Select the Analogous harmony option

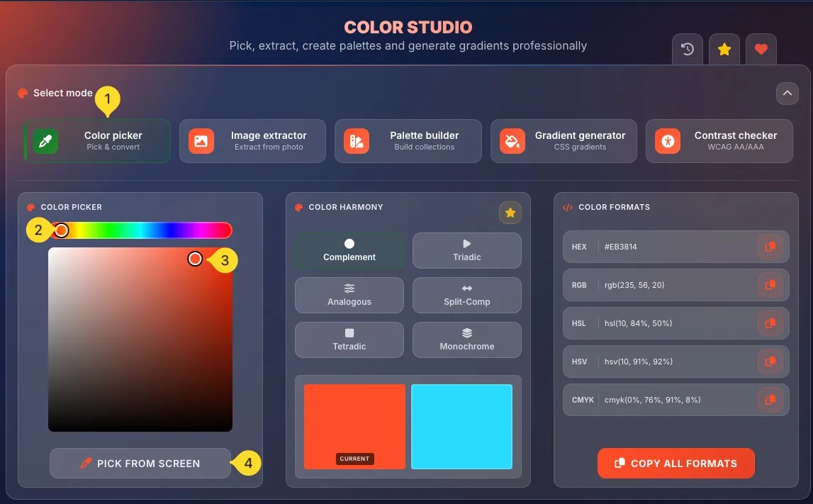point(349,295)
